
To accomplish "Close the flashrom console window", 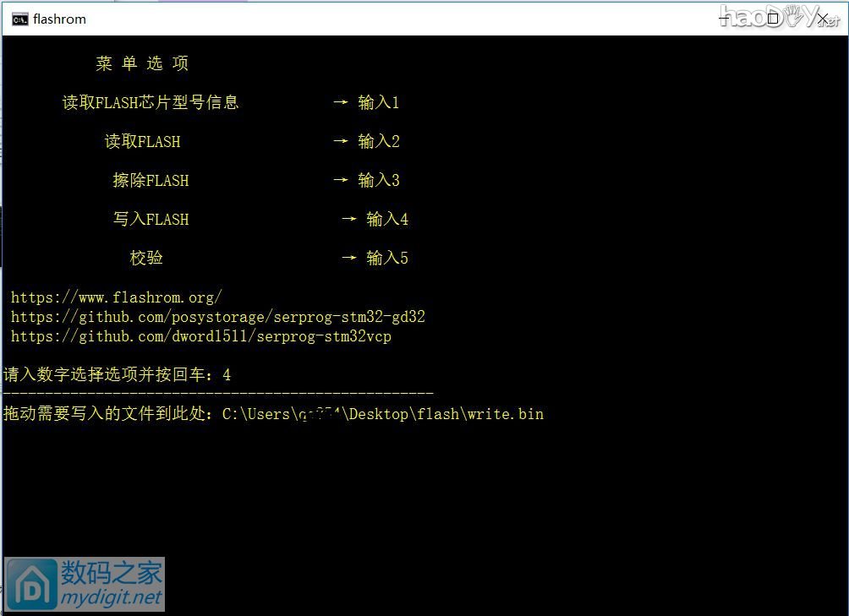I will click(x=823, y=19).
